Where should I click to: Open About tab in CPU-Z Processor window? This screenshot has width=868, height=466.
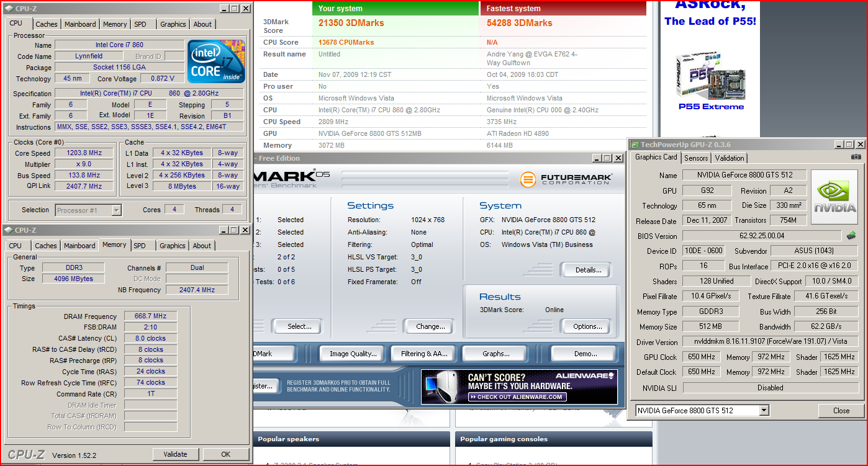click(202, 24)
